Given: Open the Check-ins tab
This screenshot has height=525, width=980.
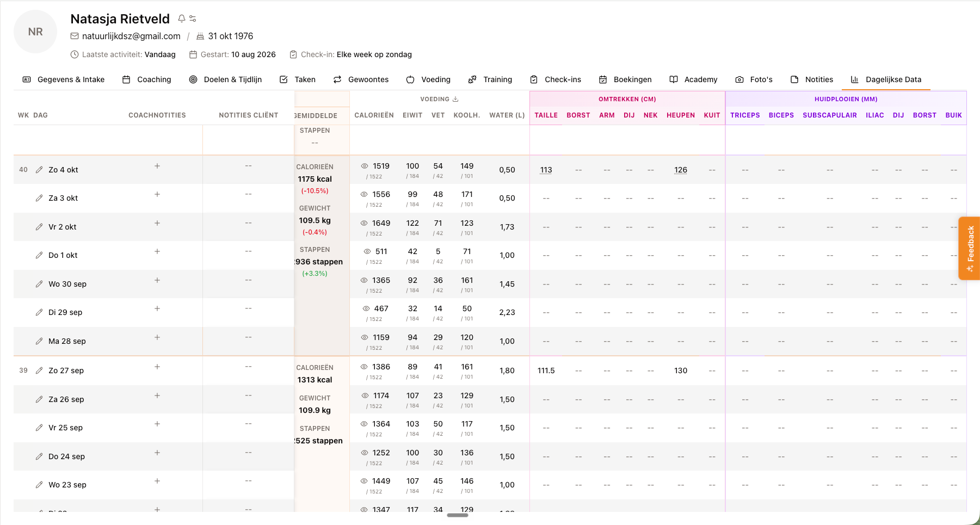Looking at the screenshot, I should click(556, 79).
